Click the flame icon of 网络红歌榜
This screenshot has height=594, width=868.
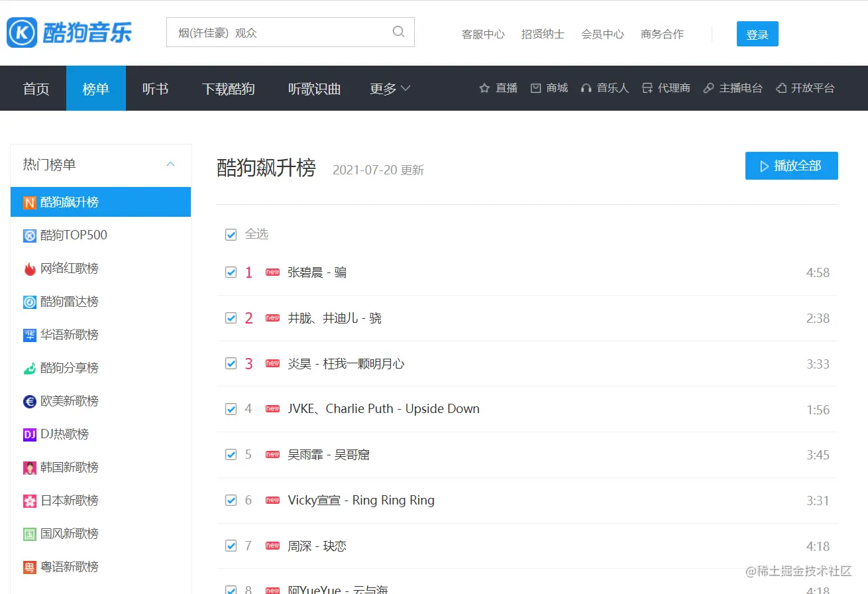pyautogui.click(x=30, y=268)
